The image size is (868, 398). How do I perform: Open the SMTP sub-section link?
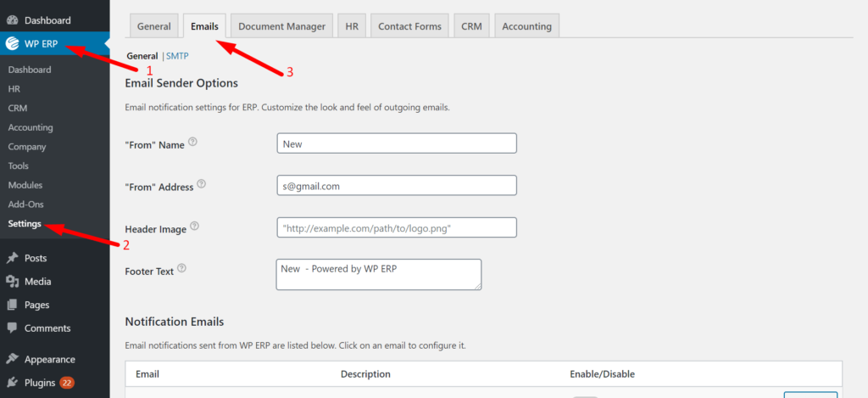pos(177,56)
